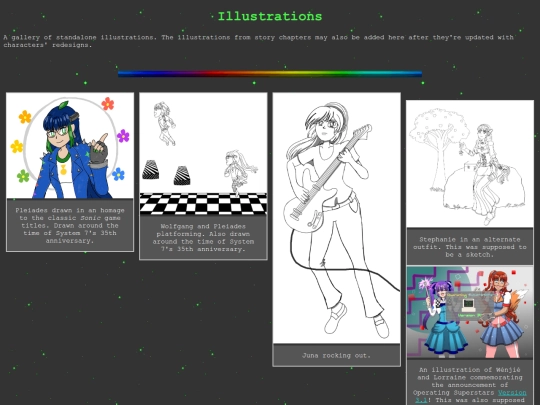Open the Wolfgang and Pleiades platforming illustration
The width and height of the screenshot is (540, 405).
coord(203,154)
